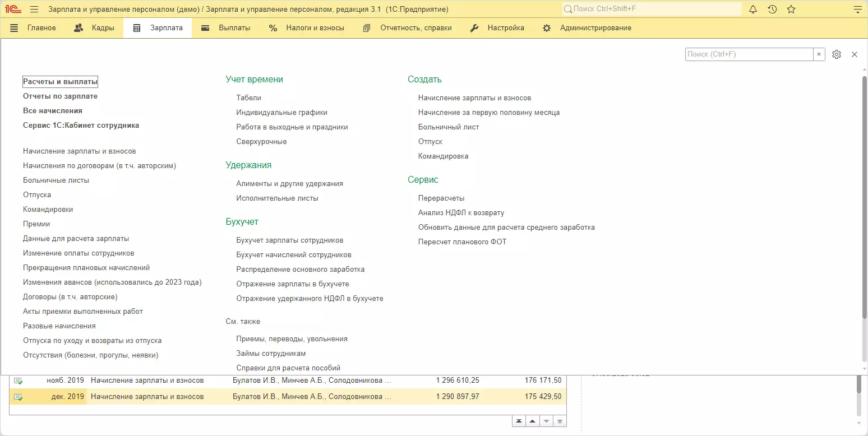Close the Зарплата section menu panel
This screenshot has height=436, width=868.
coord(855,54)
